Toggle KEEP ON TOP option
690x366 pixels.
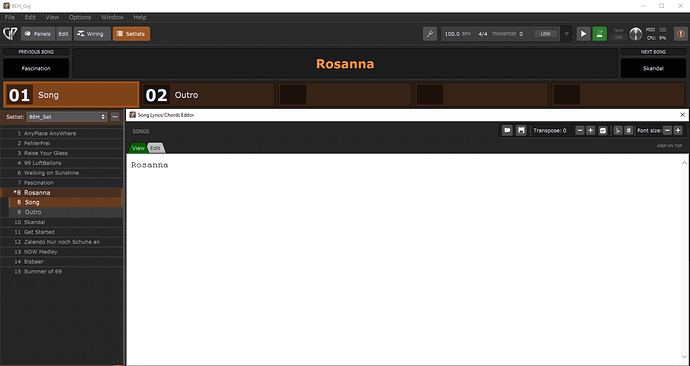669,146
